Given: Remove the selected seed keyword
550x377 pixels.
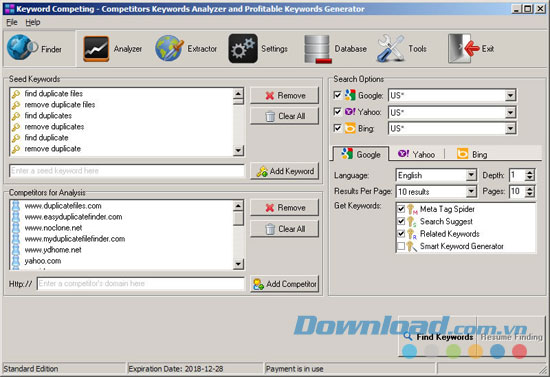Looking at the screenshot, I should click(x=284, y=95).
